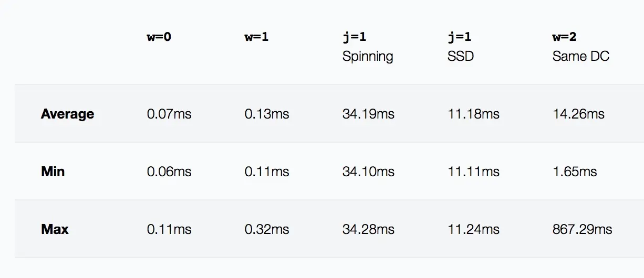Screen dimensions: 644x278
Task: Click the j=1 SSD column header
Action: 460,47
